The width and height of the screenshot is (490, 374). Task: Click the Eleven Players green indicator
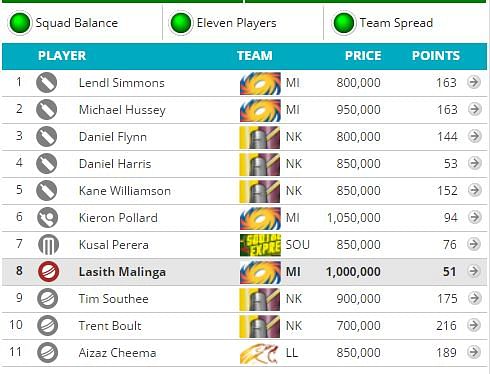[x=181, y=23]
